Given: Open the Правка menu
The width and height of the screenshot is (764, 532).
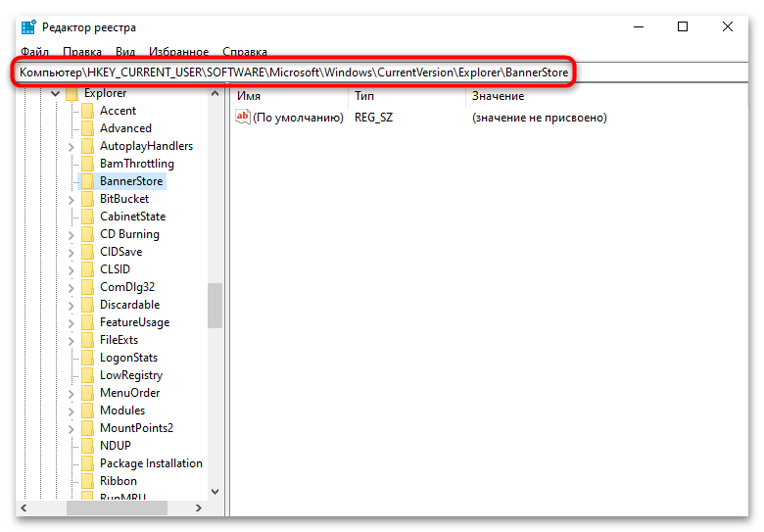Looking at the screenshot, I should coord(82,52).
